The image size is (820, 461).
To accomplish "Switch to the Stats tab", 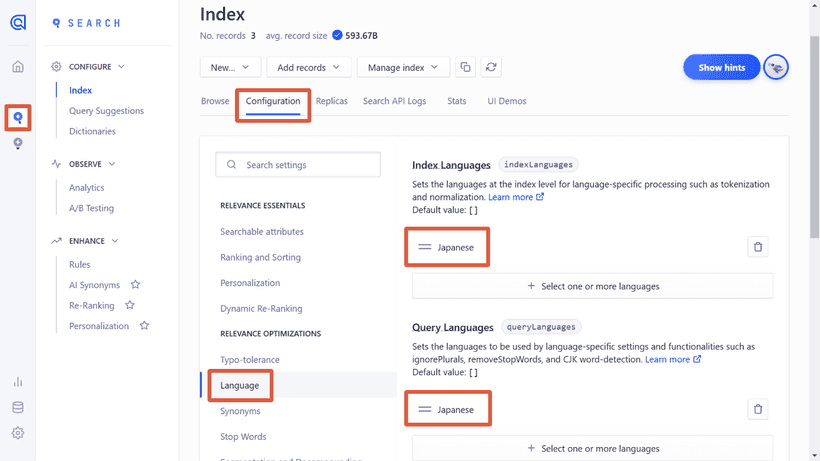I will [x=457, y=101].
